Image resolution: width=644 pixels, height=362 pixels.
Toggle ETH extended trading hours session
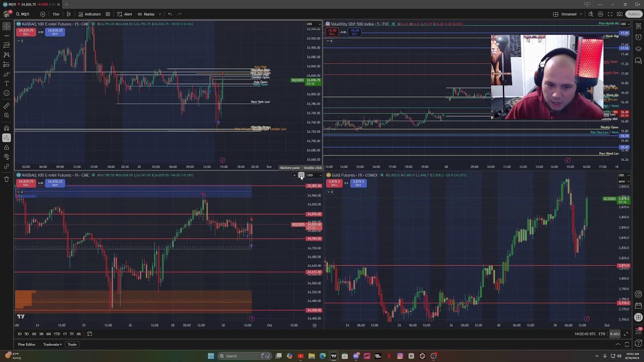602,334
